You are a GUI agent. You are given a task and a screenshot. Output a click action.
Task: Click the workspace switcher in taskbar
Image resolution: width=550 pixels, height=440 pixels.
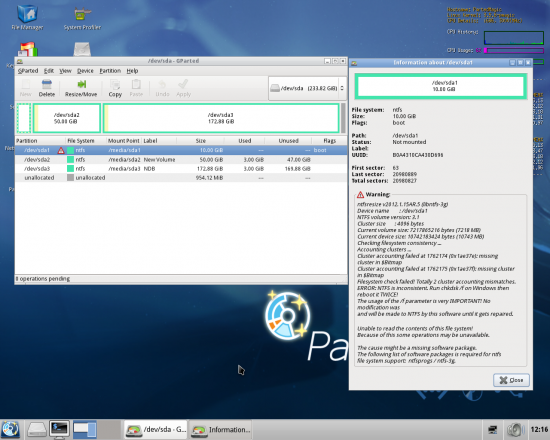97,429
